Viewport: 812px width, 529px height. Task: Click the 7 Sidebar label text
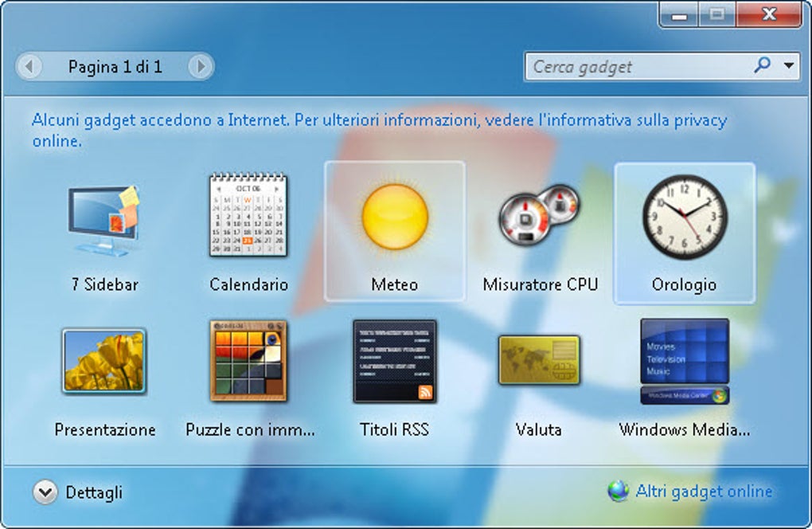[104, 284]
